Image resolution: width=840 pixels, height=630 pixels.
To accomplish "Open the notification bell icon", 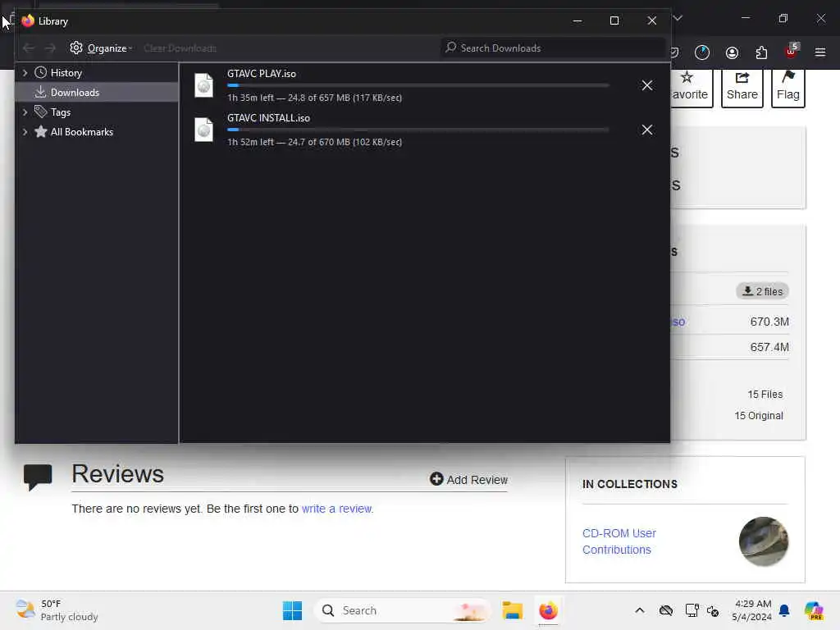I will [784, 610].
